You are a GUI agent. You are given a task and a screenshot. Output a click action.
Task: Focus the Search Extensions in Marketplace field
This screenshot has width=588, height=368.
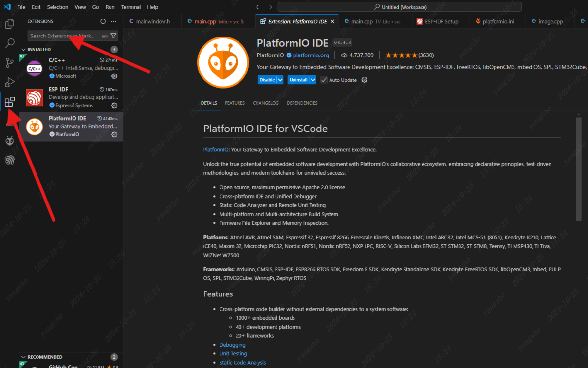point(63,36)
